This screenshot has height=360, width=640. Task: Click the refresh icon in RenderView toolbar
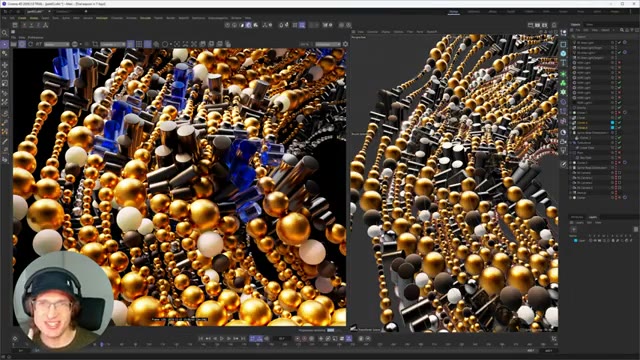(x=31, y=44)
